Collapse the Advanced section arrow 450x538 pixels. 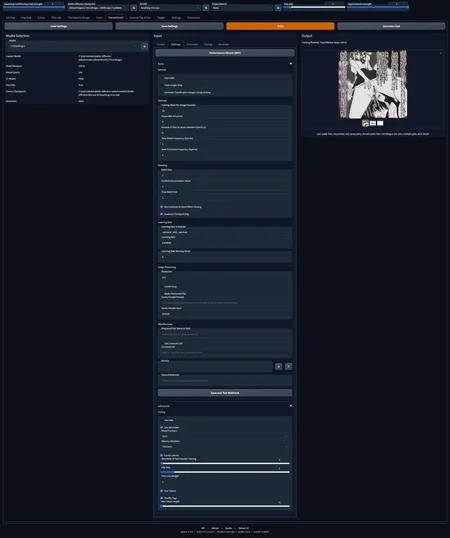291,406
